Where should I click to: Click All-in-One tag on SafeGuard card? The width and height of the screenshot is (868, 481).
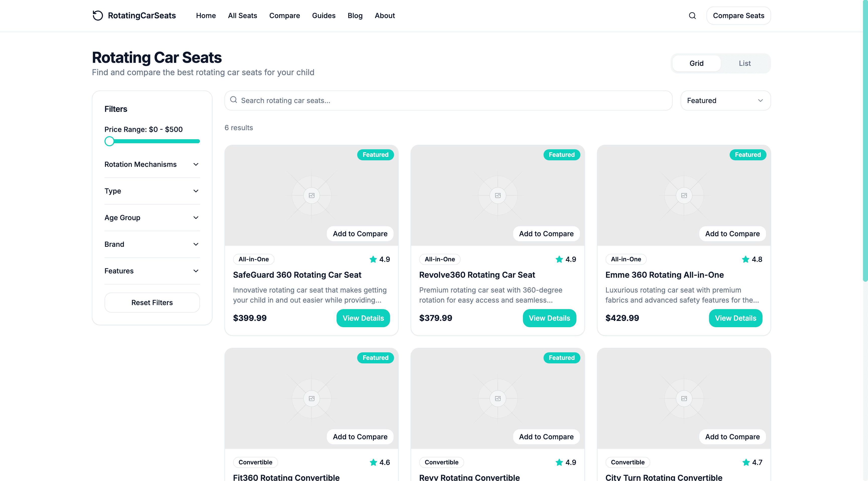pyautogui.click(x=253, y=259)
